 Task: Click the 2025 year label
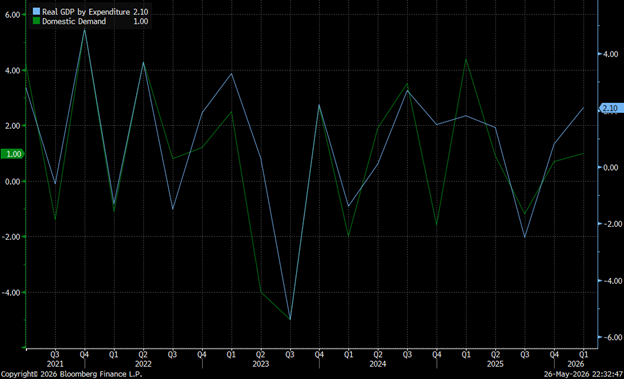coord(495,364)
